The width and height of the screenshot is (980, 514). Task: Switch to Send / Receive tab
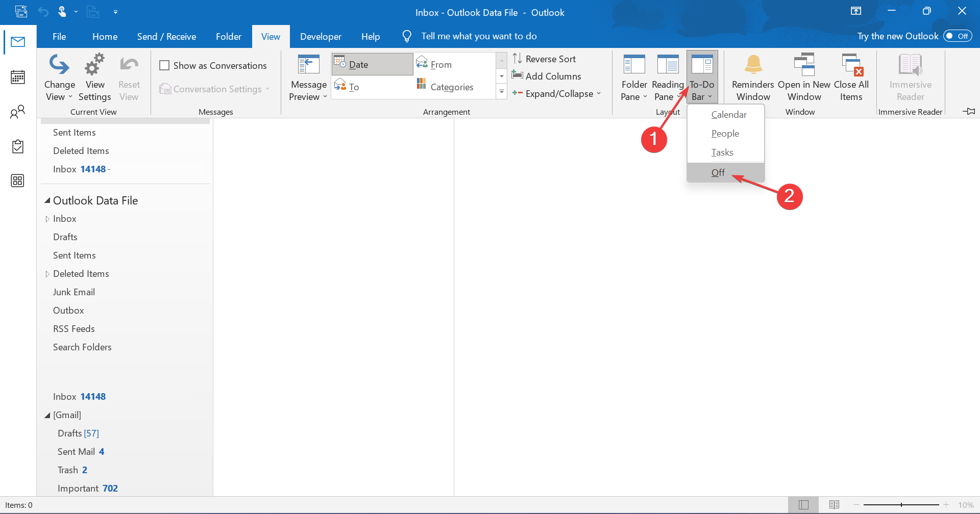pos(166,36)
